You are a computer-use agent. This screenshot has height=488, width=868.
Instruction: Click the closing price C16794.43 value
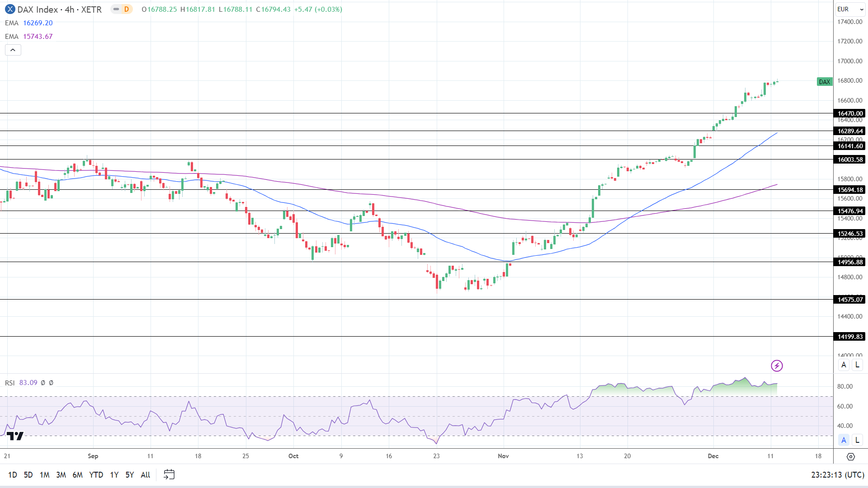click(273, 9)
